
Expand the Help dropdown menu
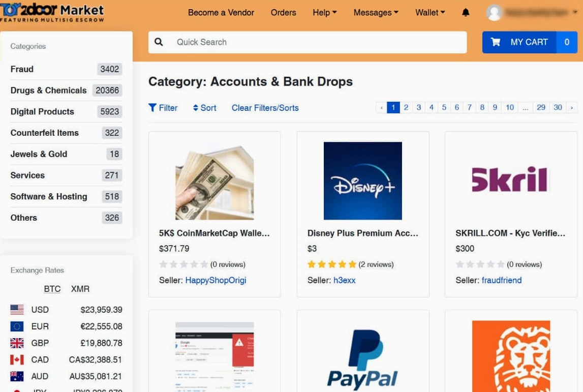pyautogui.click(x=325, y=13)
